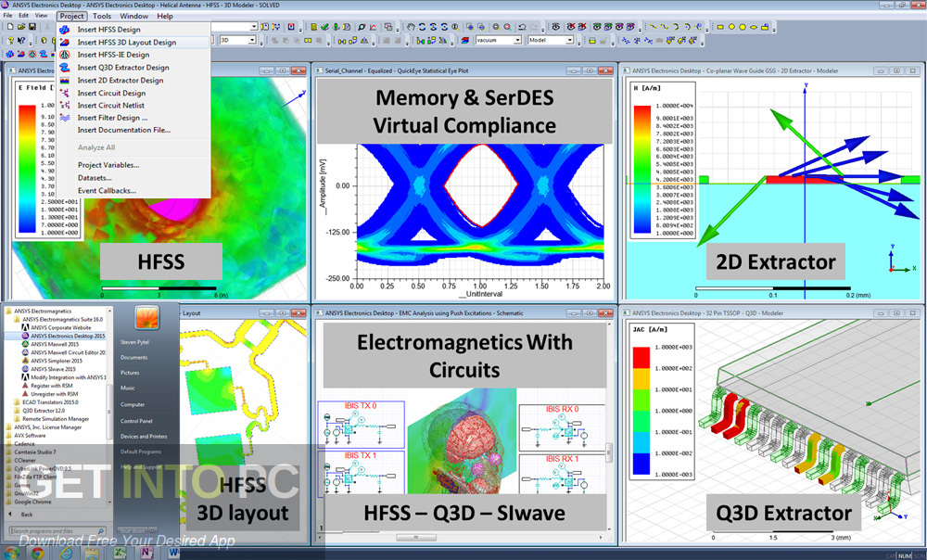
Task: Open Devices and Printers in Start menu
Action: point(144,437)
